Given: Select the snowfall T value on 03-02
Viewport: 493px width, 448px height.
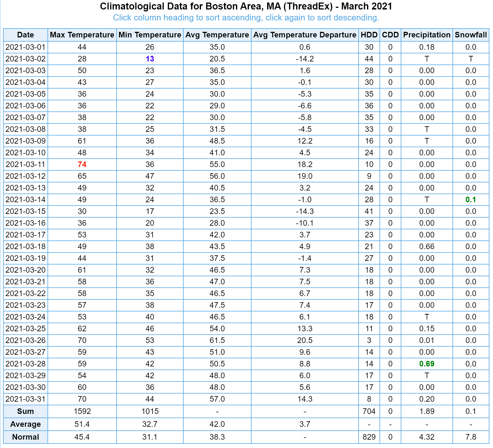Looking at the screenshot, I should point(471,59).
